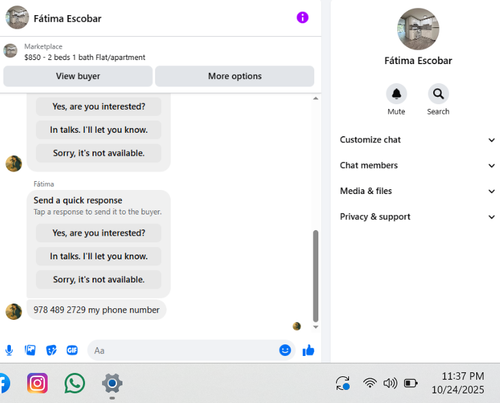This screenshot has width=500, height=403.
Task: Open More options for the listing
Action: click(235, 76)
